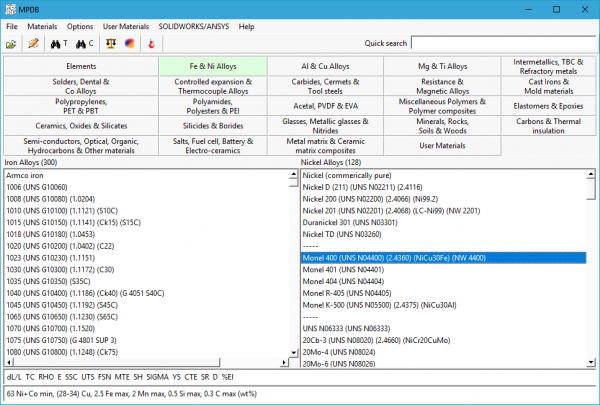Select Carbides, Cermets & Tool steels category

coord(325,86)
